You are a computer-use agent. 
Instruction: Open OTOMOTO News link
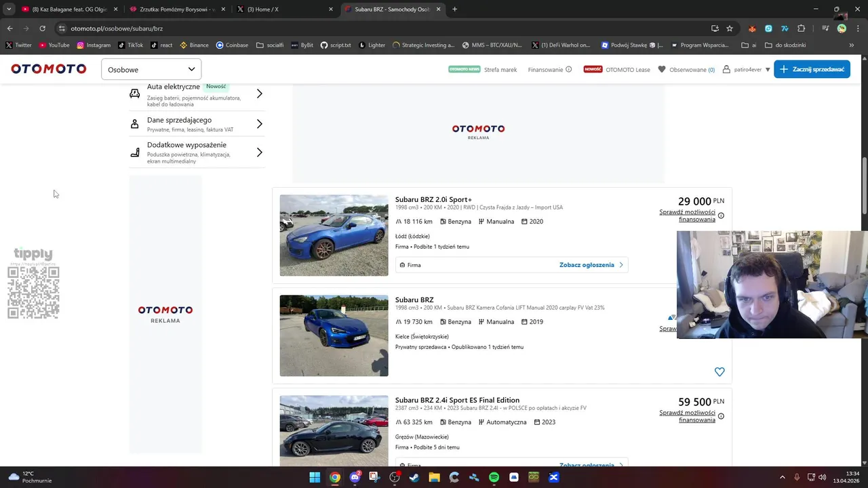[465, 69]
